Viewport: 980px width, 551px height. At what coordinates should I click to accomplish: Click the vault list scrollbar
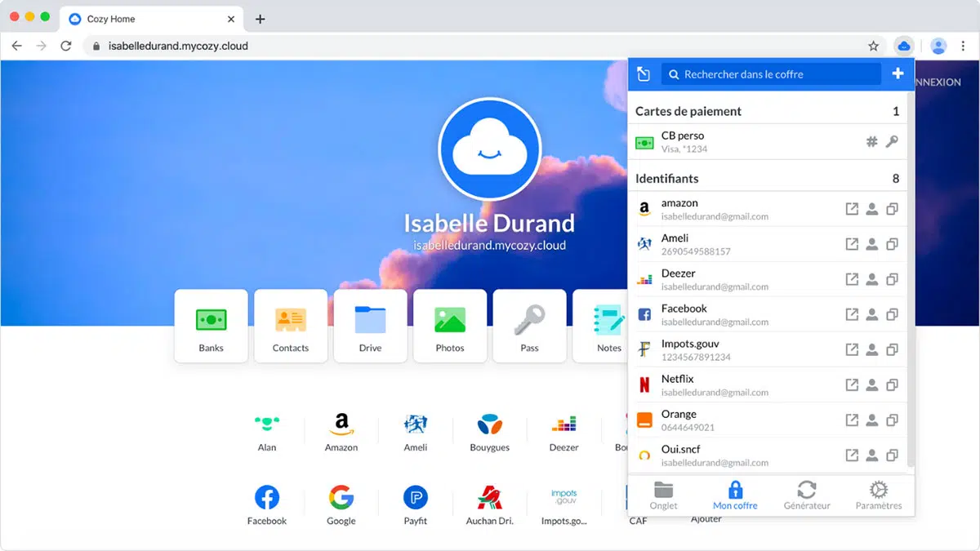[x=911, y=327]
